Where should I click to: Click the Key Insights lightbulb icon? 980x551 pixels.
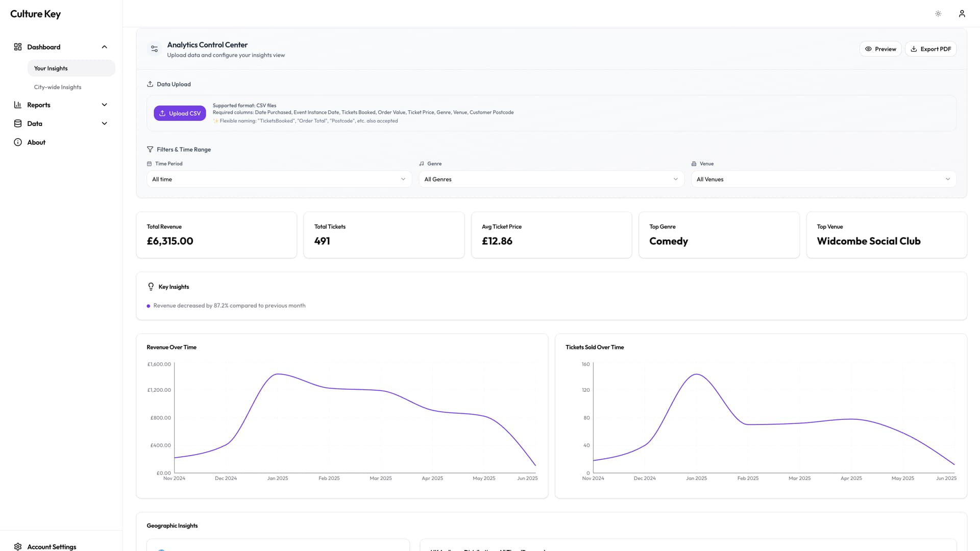(x=151, y=287)
